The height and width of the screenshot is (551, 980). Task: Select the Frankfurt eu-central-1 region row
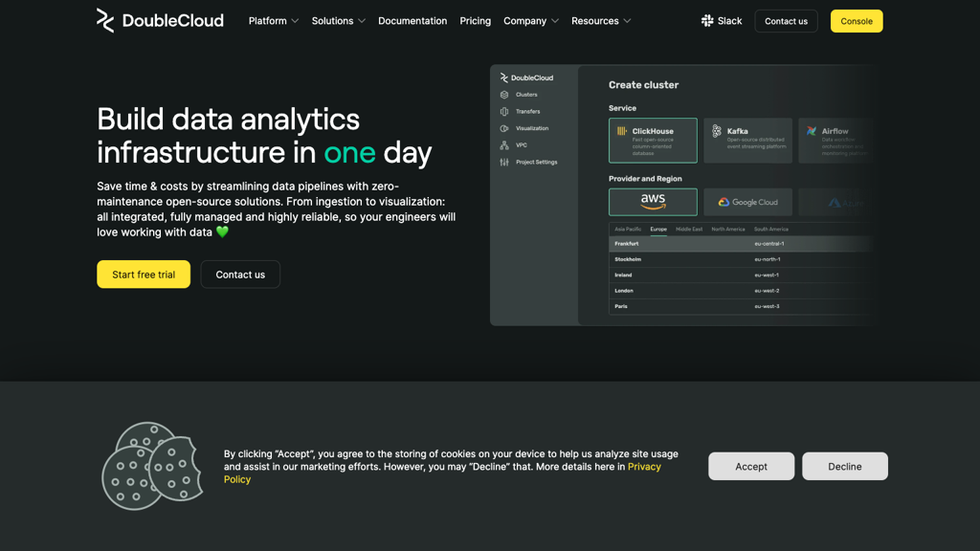737,244
